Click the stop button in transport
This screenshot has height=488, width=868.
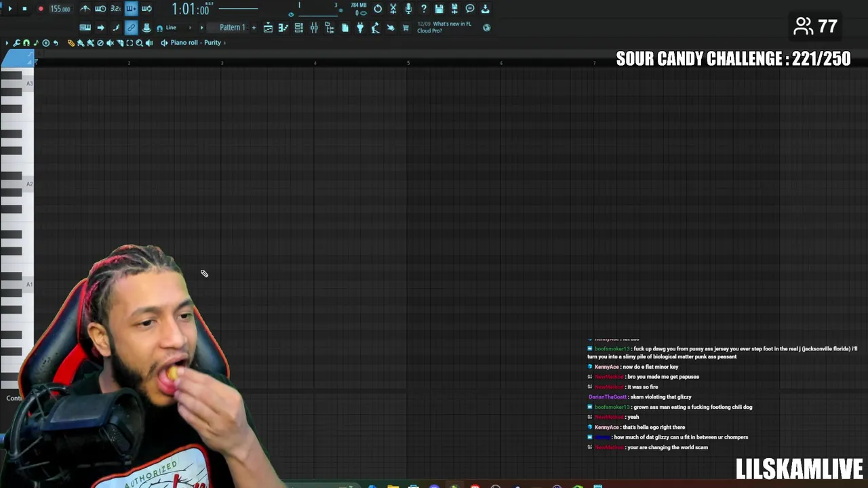24,9
